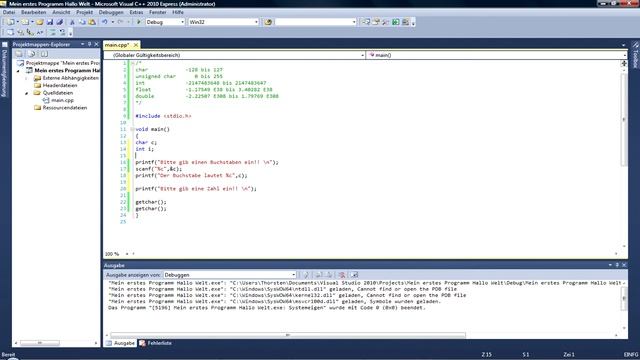Image resolution: width=640 pixels, height=360 pixels.
Task: Undo the last edit with Undo icon
Action: 104,22
